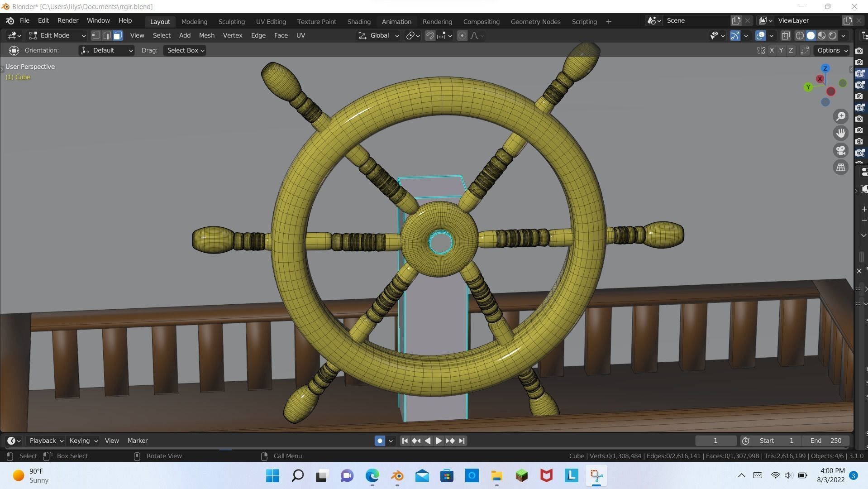Select material preview shading
This screenshot has height=489, width=868.
click(821, 35)
